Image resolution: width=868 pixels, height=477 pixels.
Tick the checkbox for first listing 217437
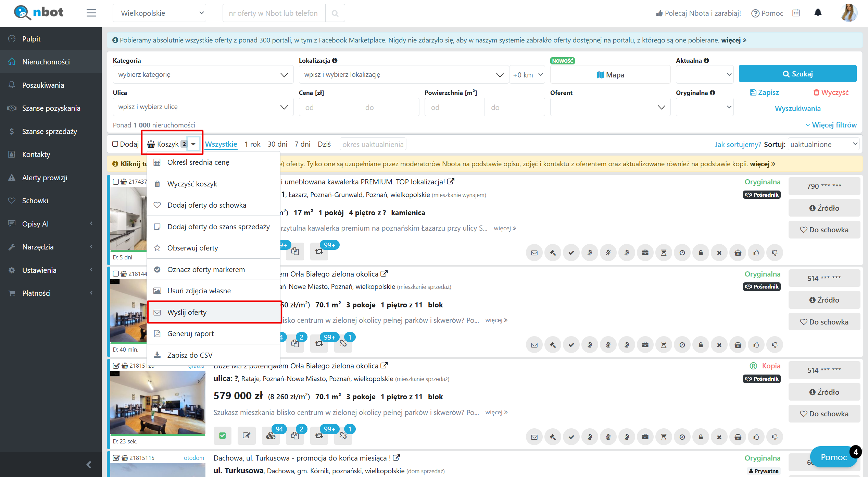(116, 182)
